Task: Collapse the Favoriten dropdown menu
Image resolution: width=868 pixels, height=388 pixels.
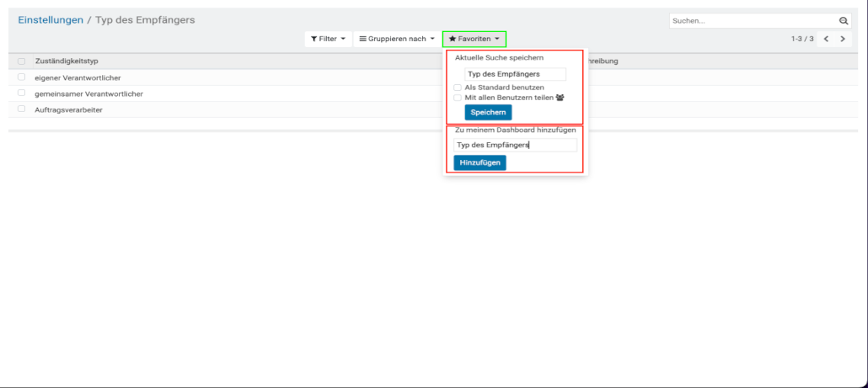Action: coord(474,39)
